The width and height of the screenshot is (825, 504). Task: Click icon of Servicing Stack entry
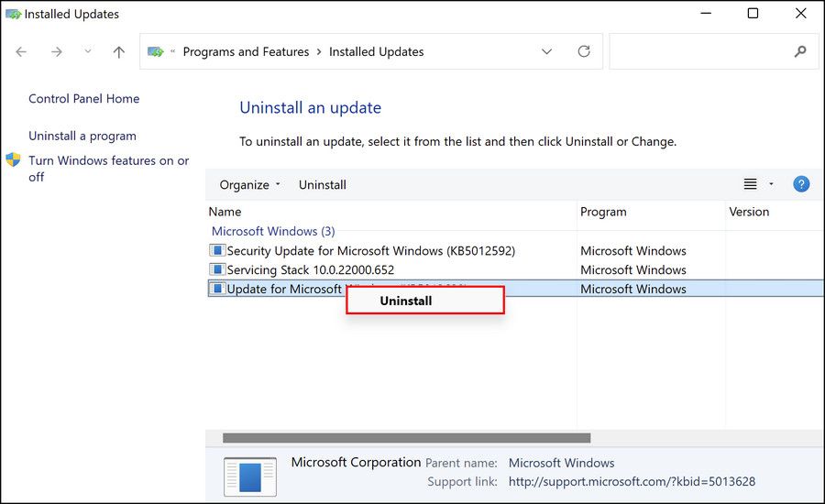[216, 269]
